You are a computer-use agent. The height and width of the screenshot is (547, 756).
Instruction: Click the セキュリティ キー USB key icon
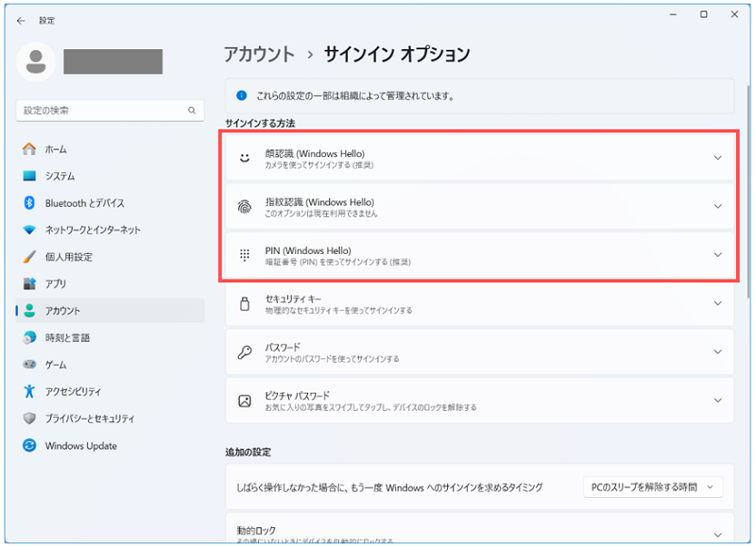(x=245, y=303)
